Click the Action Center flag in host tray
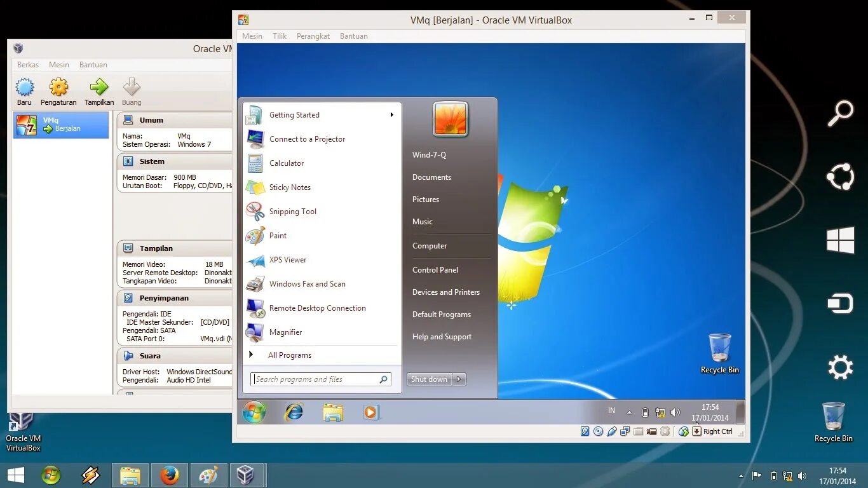868x488 pixels. 757,476
